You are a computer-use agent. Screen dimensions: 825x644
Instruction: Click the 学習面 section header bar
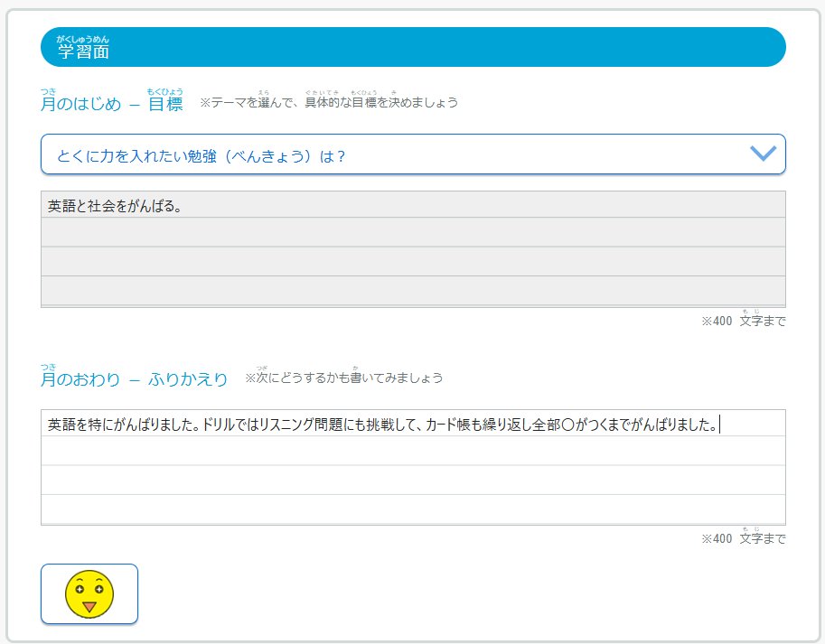pos(413,48)
